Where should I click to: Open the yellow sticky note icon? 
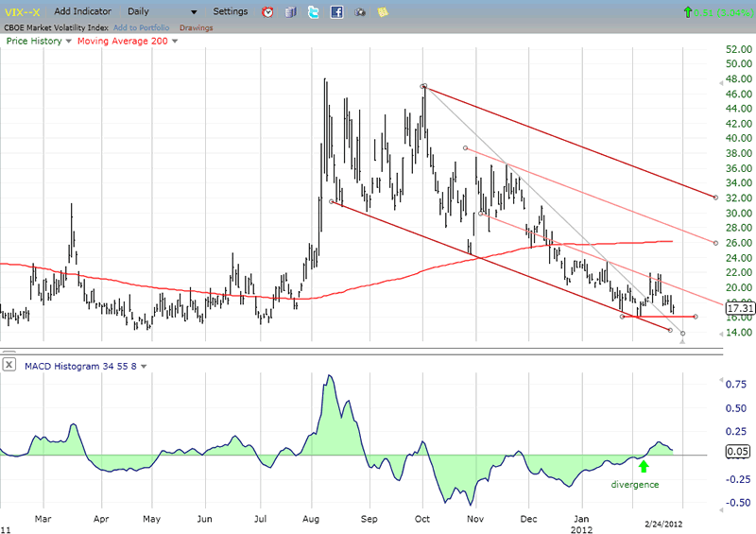click(382, 12)
